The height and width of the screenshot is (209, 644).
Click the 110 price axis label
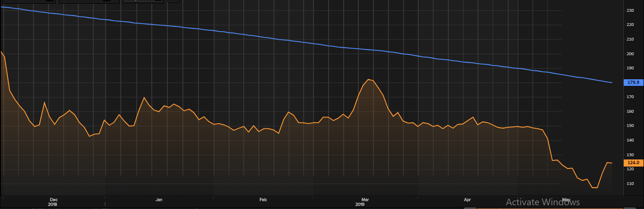pyautogui.click(x=630, y=184)
